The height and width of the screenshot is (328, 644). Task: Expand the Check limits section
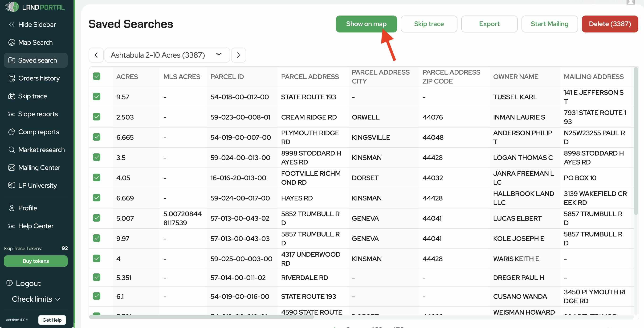tap(36, 299)
